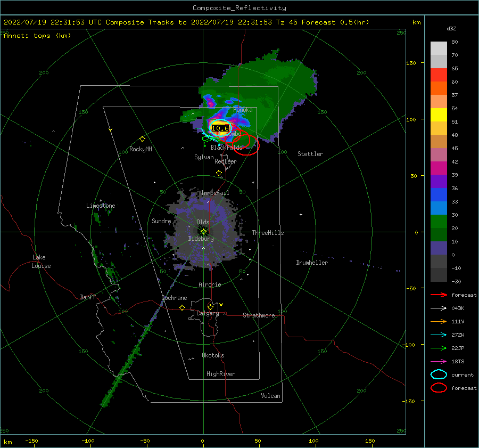Click the 27ZW track legend label
The image size is (479, 448).
pos(458,335)
